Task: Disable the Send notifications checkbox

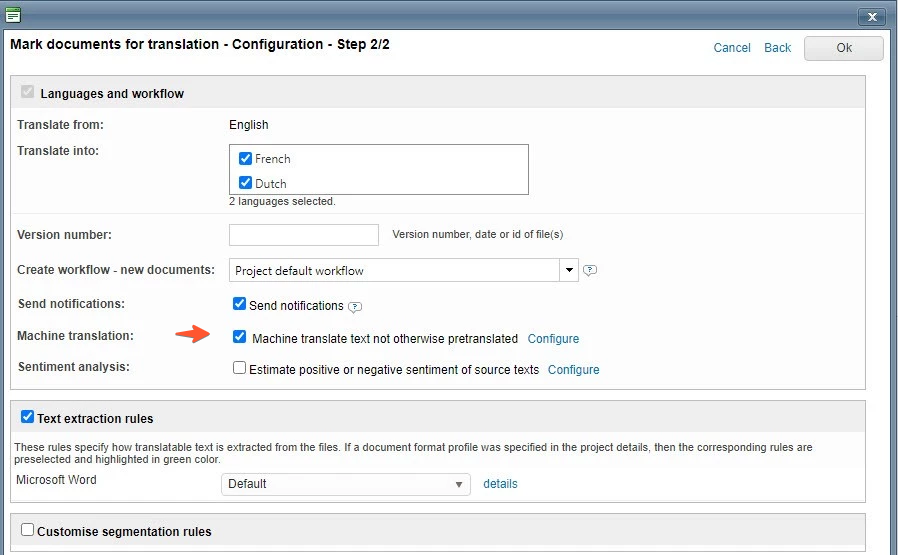Action: pos(239,304)
